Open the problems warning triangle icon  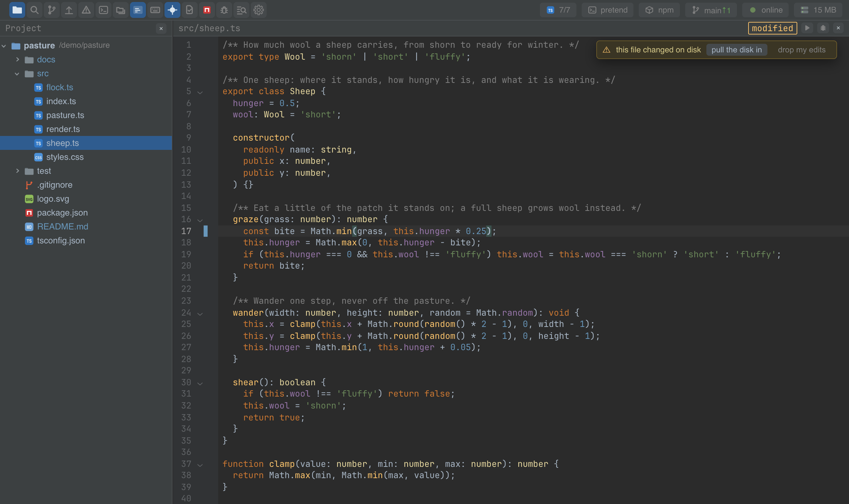[86, 10]
